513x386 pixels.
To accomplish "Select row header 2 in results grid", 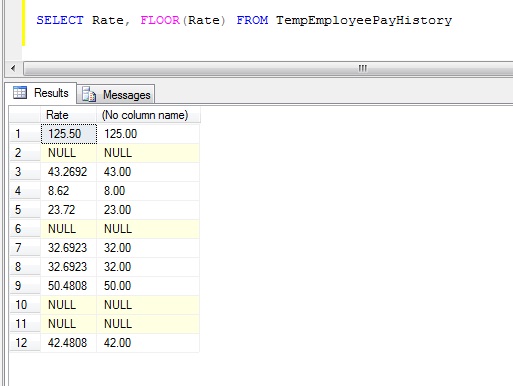I will tap(25, 153).
